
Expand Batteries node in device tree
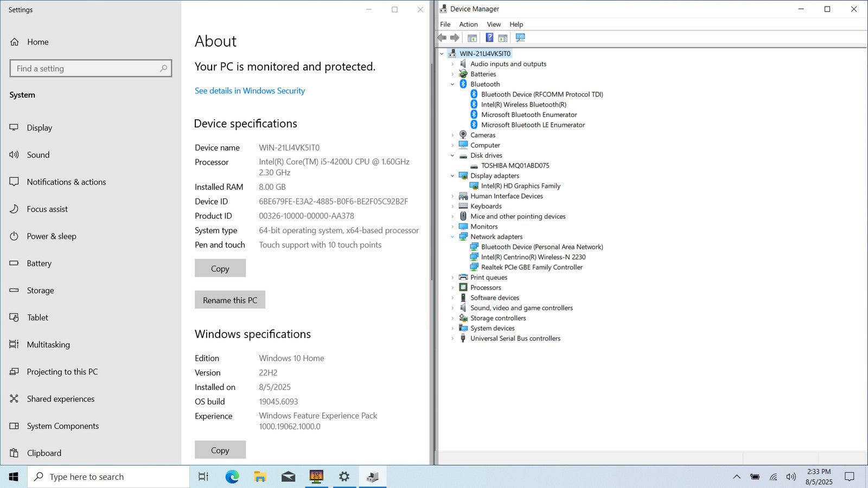pos(452,74)
